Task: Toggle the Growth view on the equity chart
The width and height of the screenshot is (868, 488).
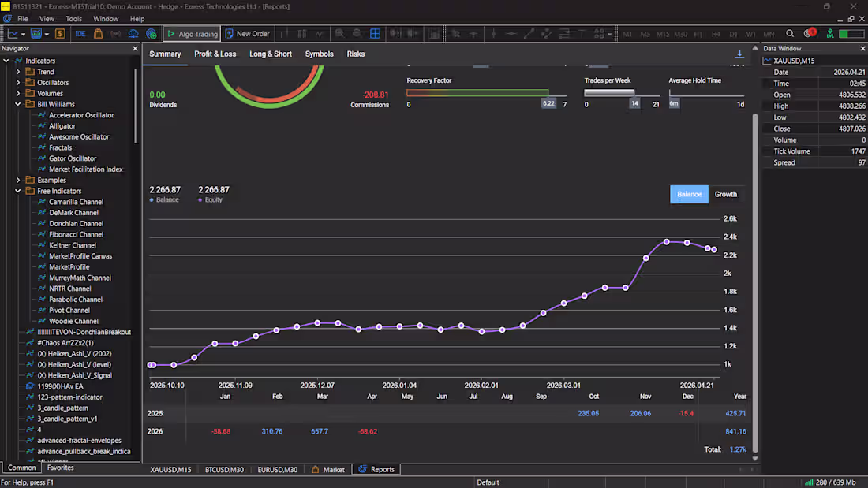Action: 725,194
